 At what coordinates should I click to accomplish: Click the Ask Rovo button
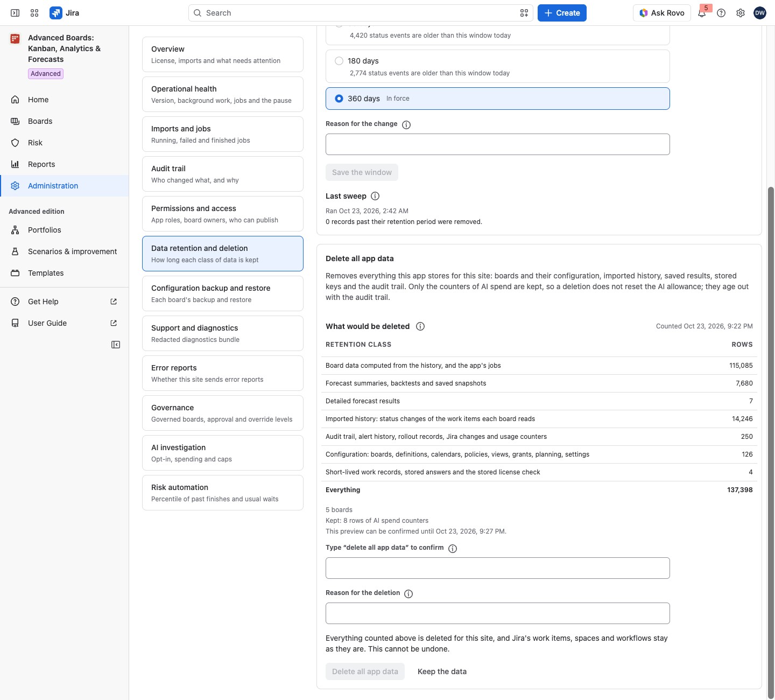coord(662,13)
